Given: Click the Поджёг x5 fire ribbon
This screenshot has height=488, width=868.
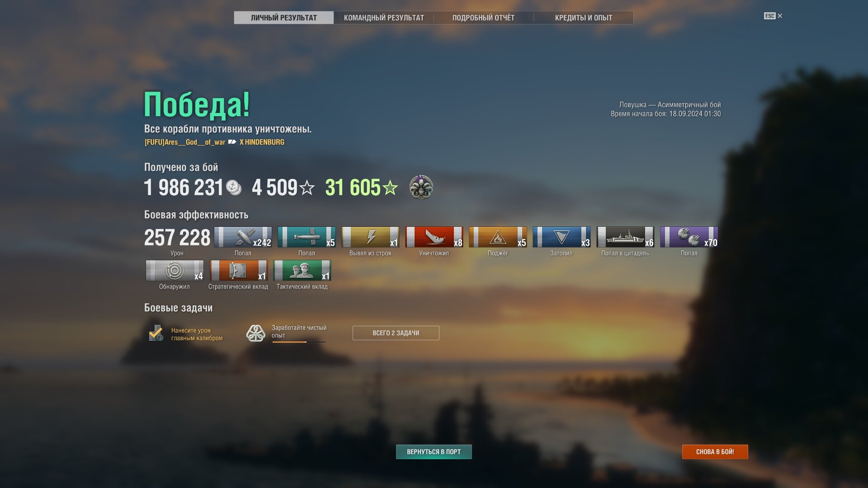Looking at the screenshot, I should click(x=498, y=237).
